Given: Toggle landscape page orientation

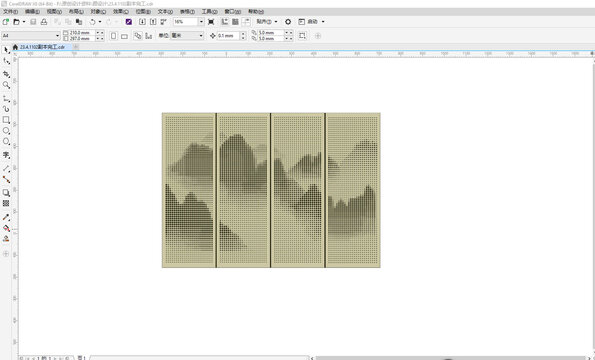Looking at the screenshot, I should [x=124, y=36].
